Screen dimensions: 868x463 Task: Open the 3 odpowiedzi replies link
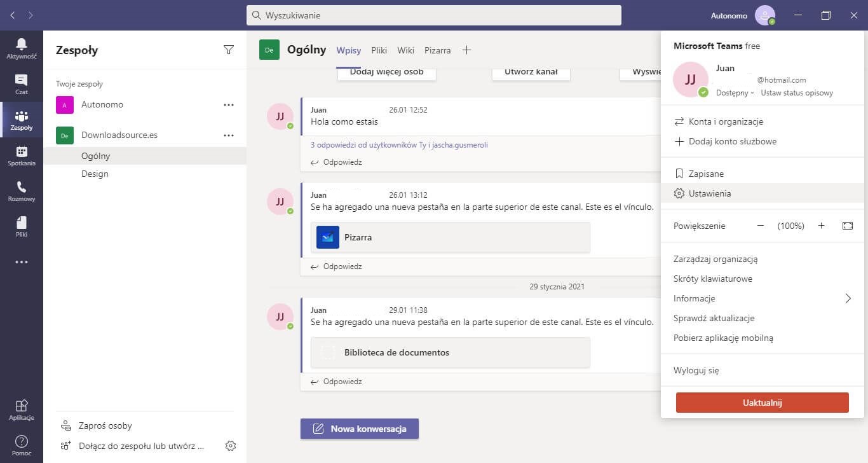[x=399, y=145]
